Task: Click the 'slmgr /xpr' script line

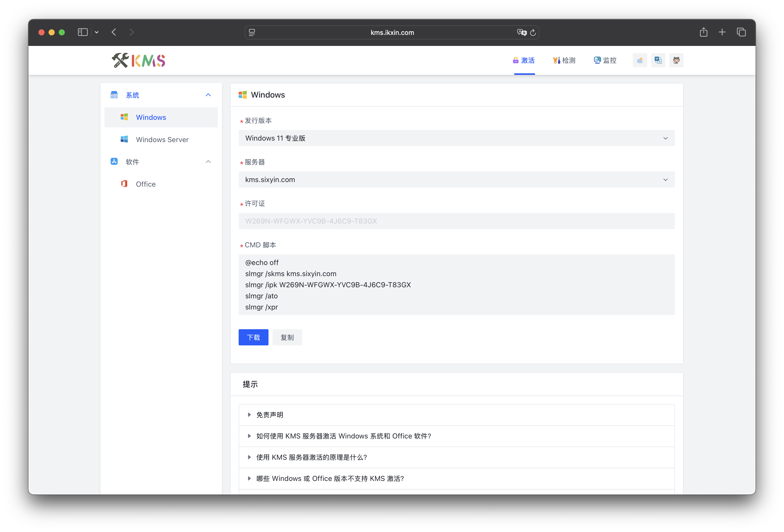Action: click(x=261, y=307)
